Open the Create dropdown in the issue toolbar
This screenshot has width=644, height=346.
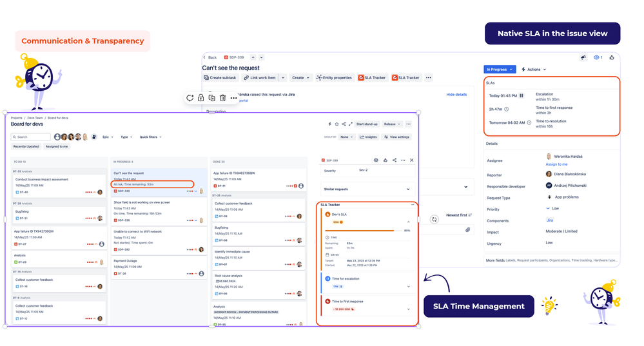coord(300,77)
